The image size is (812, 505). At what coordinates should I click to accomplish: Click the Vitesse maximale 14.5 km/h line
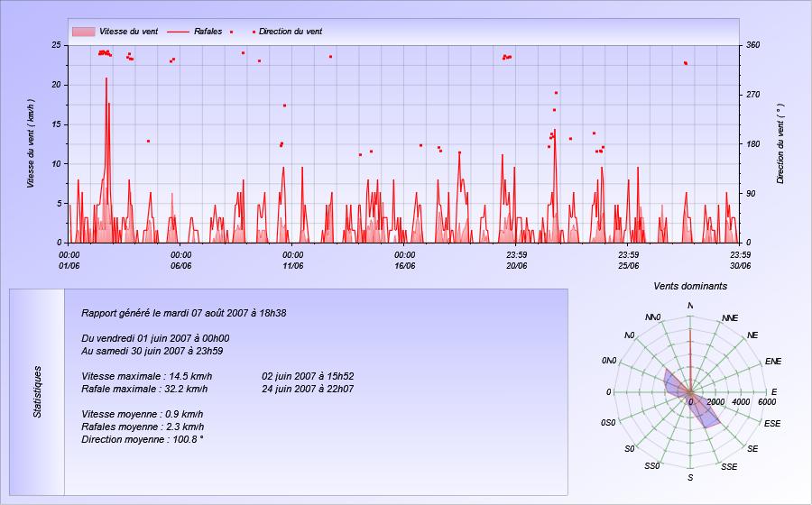[146, 376]
